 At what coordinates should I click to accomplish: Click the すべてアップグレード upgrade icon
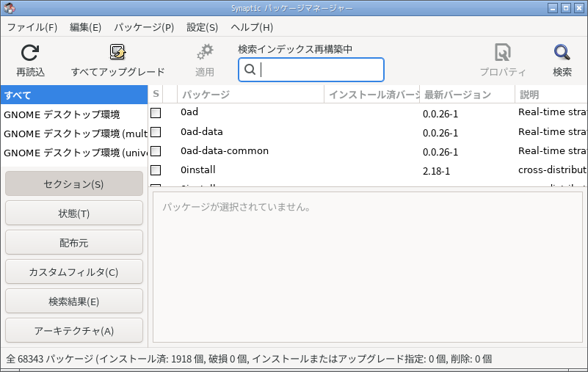117,53
